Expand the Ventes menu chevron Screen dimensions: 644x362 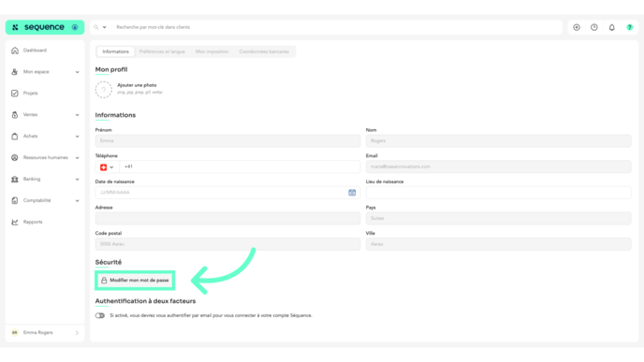[x=77, y=115]
